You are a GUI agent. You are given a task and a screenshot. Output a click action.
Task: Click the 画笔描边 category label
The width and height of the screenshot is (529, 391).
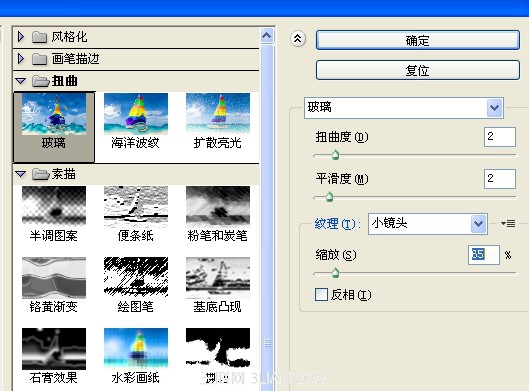pyautogui.click(x=76, y=59)
